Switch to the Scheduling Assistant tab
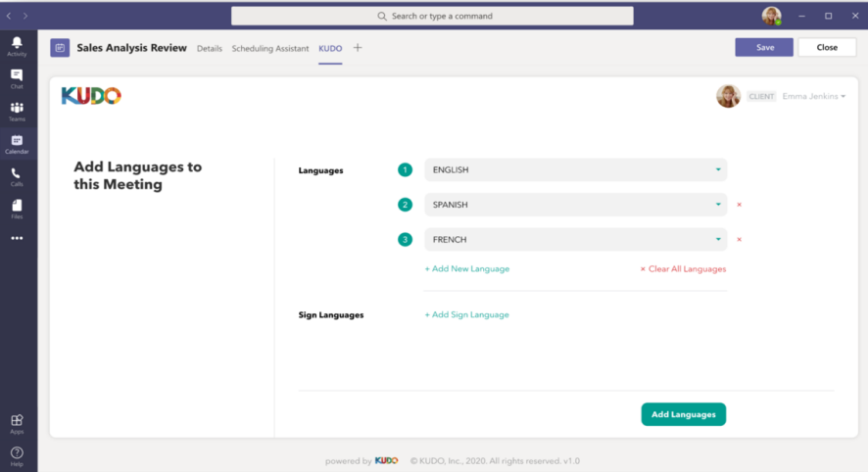The image size is (868, 472). [270, 49]
